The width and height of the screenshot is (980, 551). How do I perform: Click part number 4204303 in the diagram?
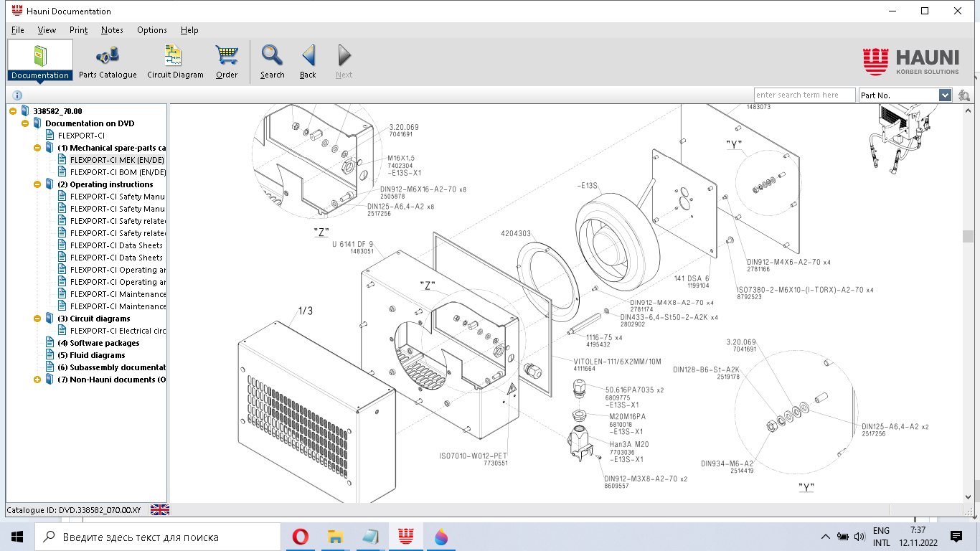516,233
